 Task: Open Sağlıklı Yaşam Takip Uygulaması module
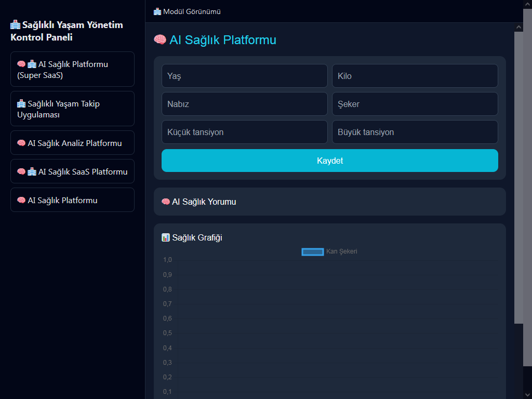click(72, 109)
